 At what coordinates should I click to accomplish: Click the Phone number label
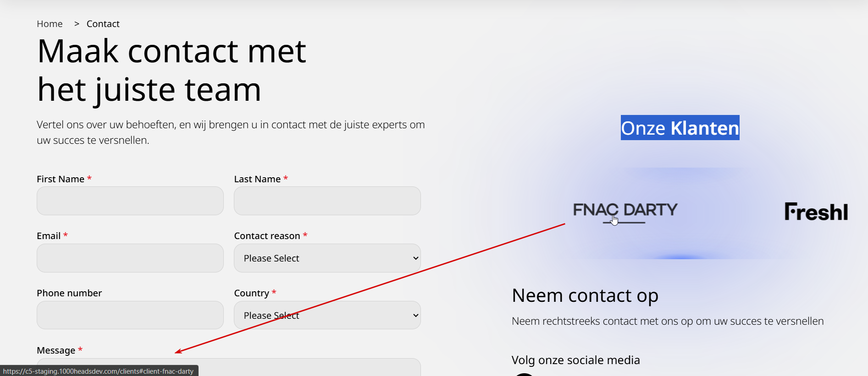pos(69,293)
